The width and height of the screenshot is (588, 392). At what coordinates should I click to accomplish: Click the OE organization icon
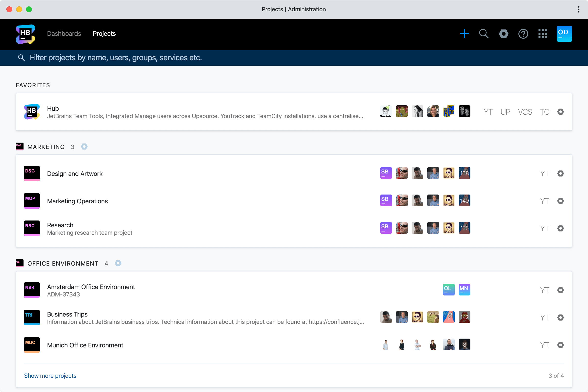pyautogui.click(x=20, y=263)
